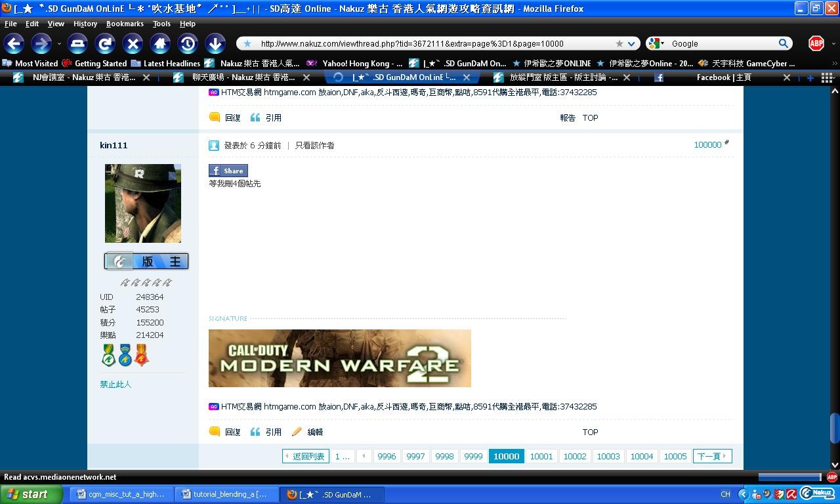Open the back/forward history dropdown arrow
Image resolution: width=840 pixels, height=504 pixels.
click(59, 43)
